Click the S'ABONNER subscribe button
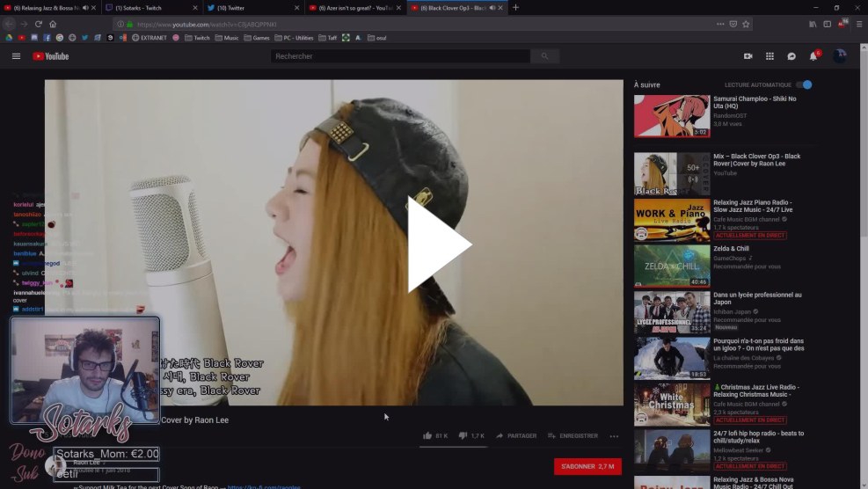The image size is (868, 489). 587,466
